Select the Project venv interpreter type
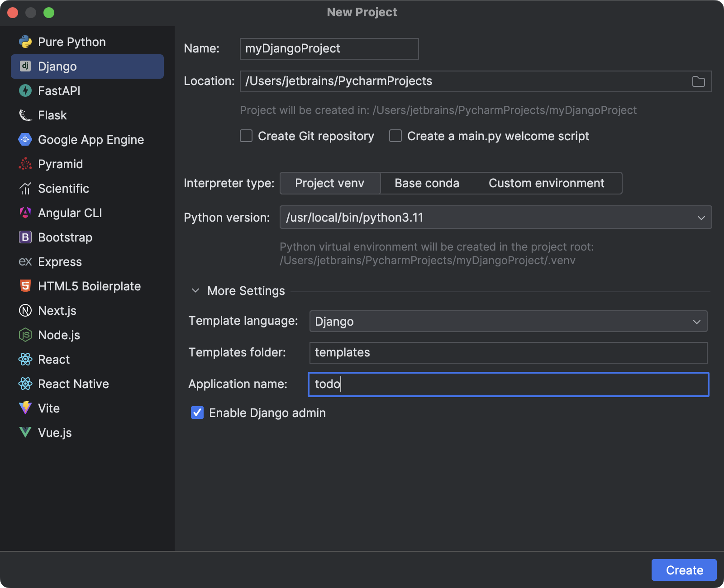The height and width of the screenshot is (588, 724). (330, 183)
